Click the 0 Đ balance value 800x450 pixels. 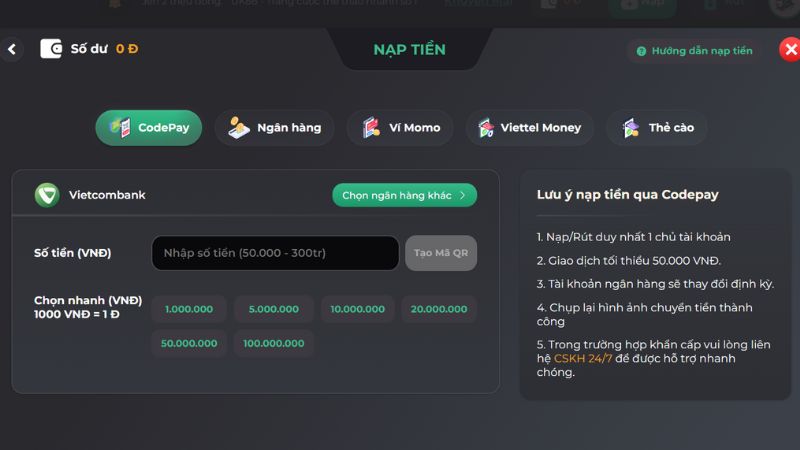(x=127, y=49)
